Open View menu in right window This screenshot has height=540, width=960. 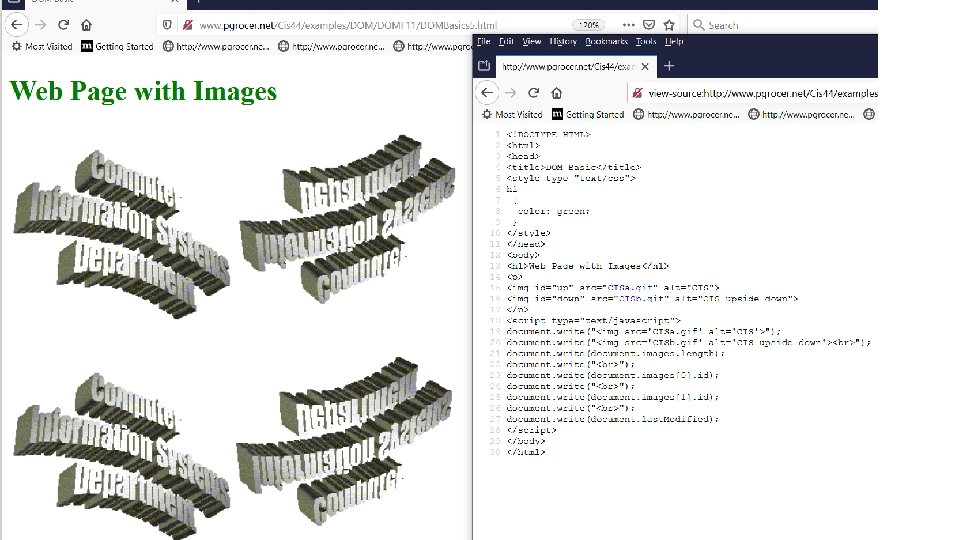pyautogui.click(x=531, y=42)
